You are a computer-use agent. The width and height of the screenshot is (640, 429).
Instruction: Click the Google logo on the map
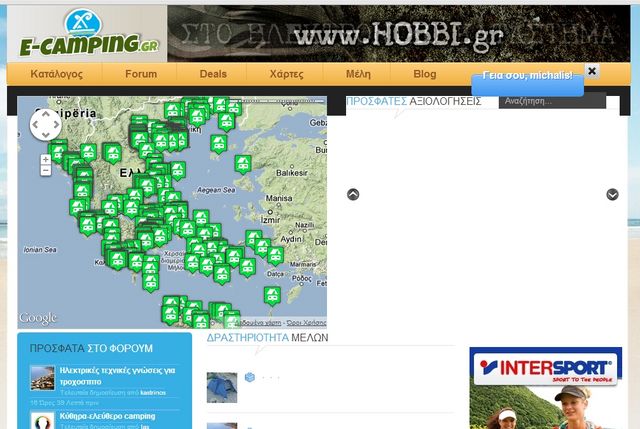pos(39,318)
